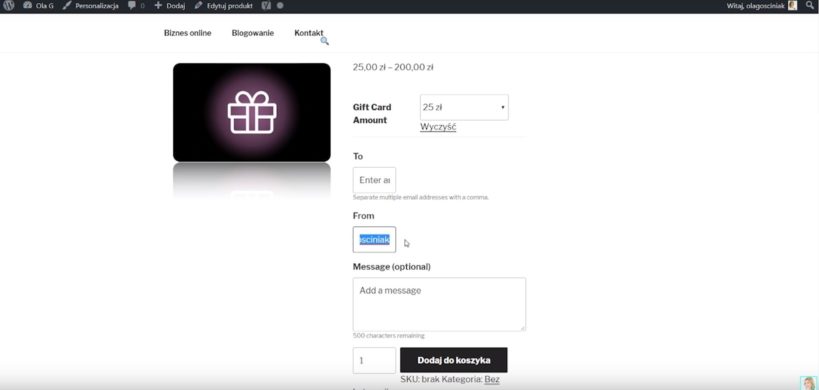Open the Ola G site dashboard

(38, 6)
